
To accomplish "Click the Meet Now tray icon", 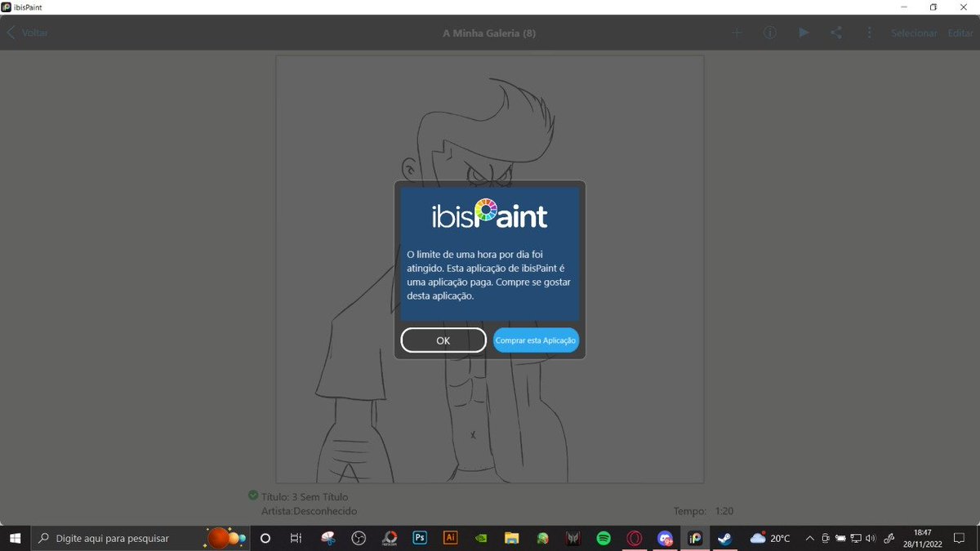I will (825, 538).
